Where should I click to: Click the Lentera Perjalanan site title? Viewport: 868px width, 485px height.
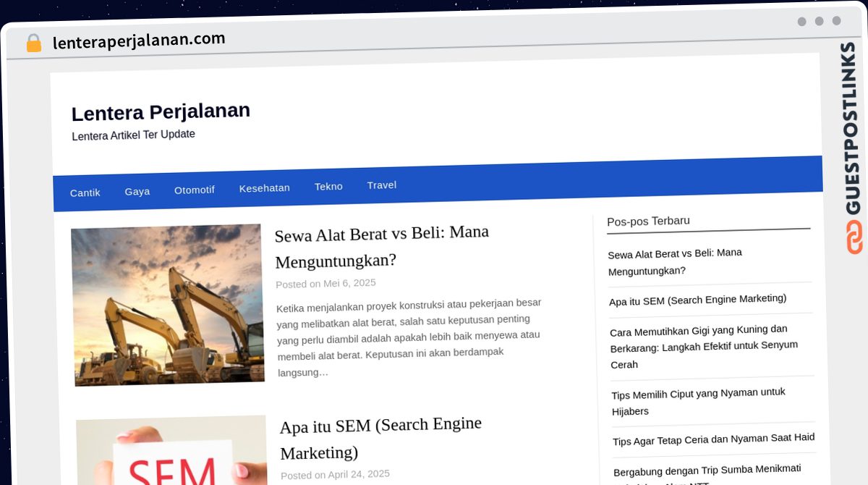point(160,111)
